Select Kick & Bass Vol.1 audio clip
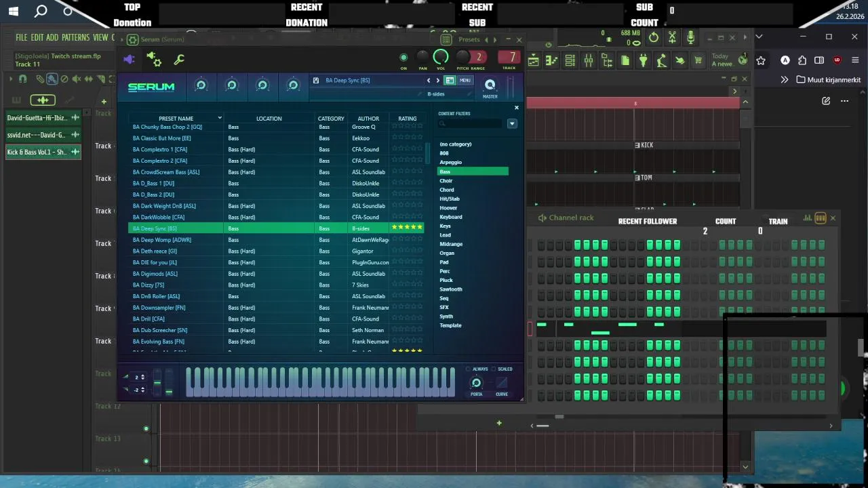Screen dimensions: 868x488 [x=43, y=152]
